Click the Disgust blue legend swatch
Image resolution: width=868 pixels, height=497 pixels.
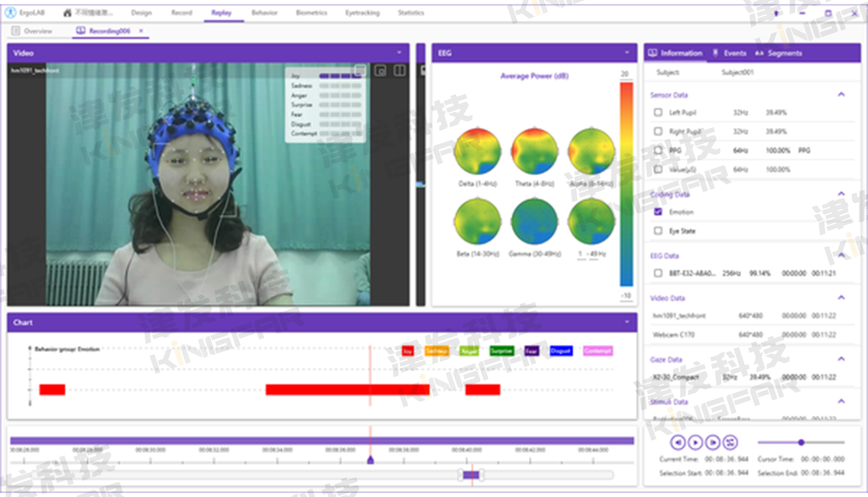561,351
